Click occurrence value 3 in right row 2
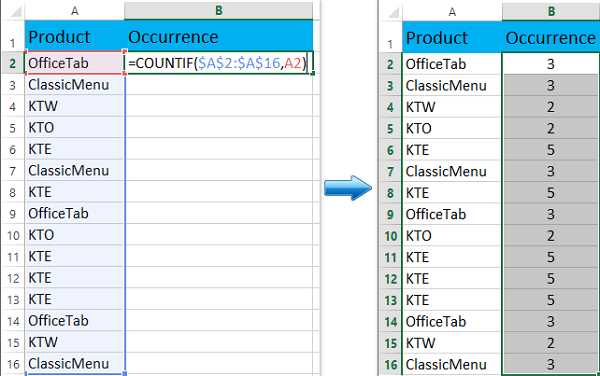This screenshot has width=600, height=376. 551,64
